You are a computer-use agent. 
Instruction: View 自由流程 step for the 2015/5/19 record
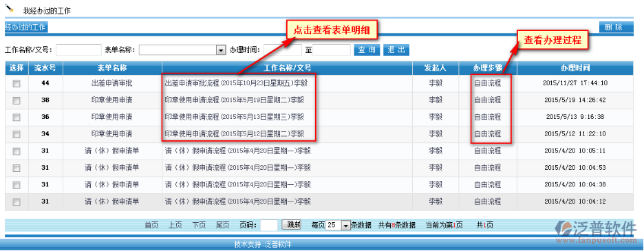click(488, 100)
